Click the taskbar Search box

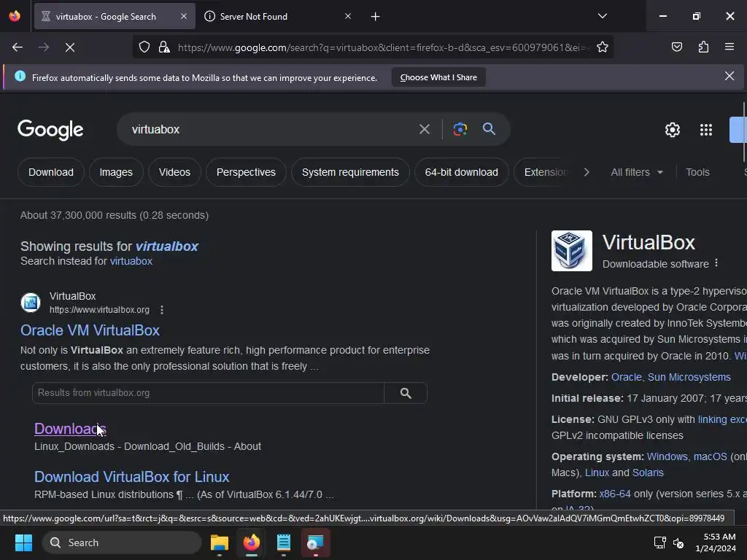pyautogui.click(x=122, y=542)
